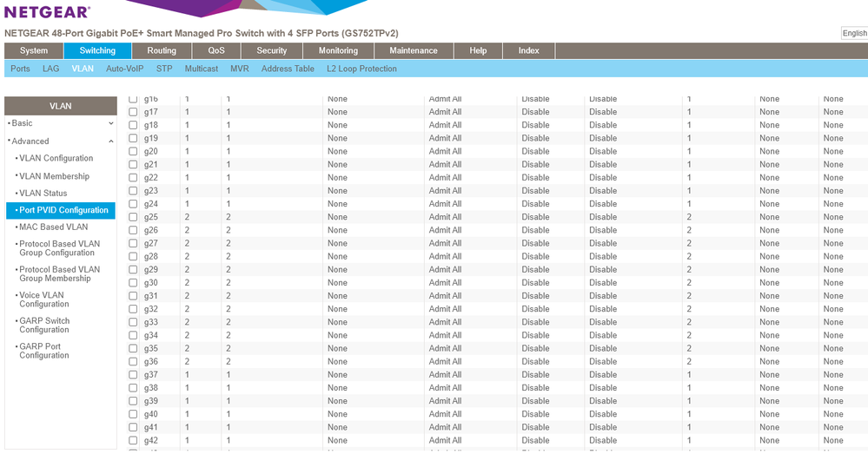Select checkbox for port g37
Image resolution: width=868 pixels, height=454 pixels.
[133, 375]
